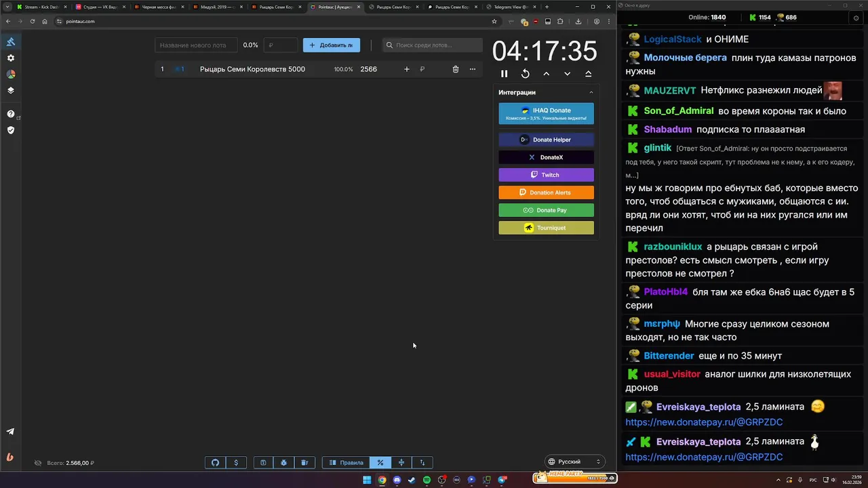Viewport: 868px width, 488px height.
Task: Focus the lot search field
Action: (x=433, y=45)
